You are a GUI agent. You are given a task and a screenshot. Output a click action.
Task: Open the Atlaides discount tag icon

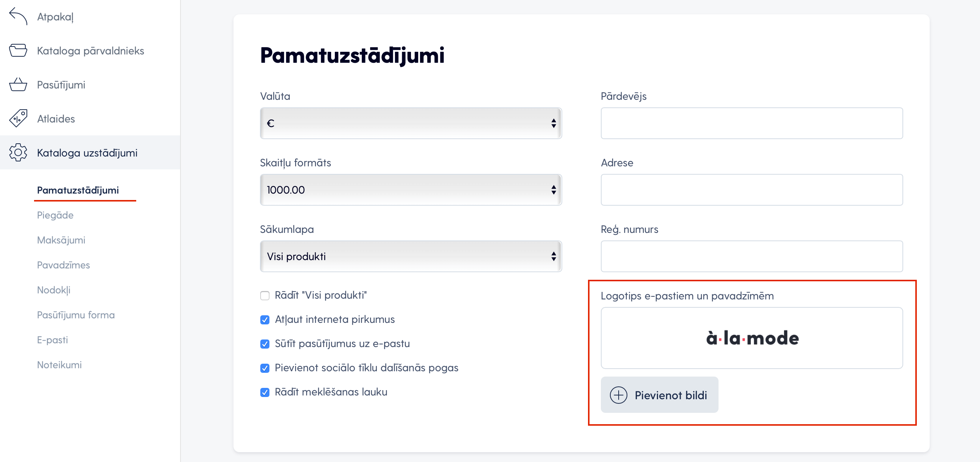18,118
